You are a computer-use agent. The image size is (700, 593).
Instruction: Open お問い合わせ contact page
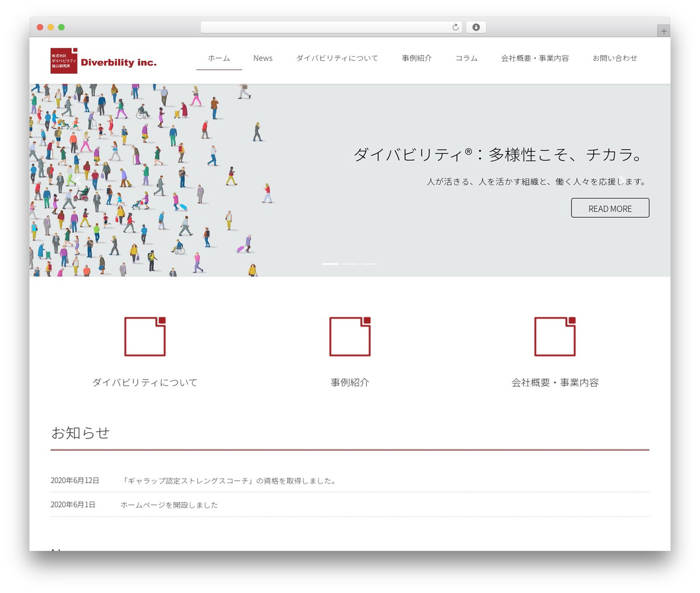(615, 58)
